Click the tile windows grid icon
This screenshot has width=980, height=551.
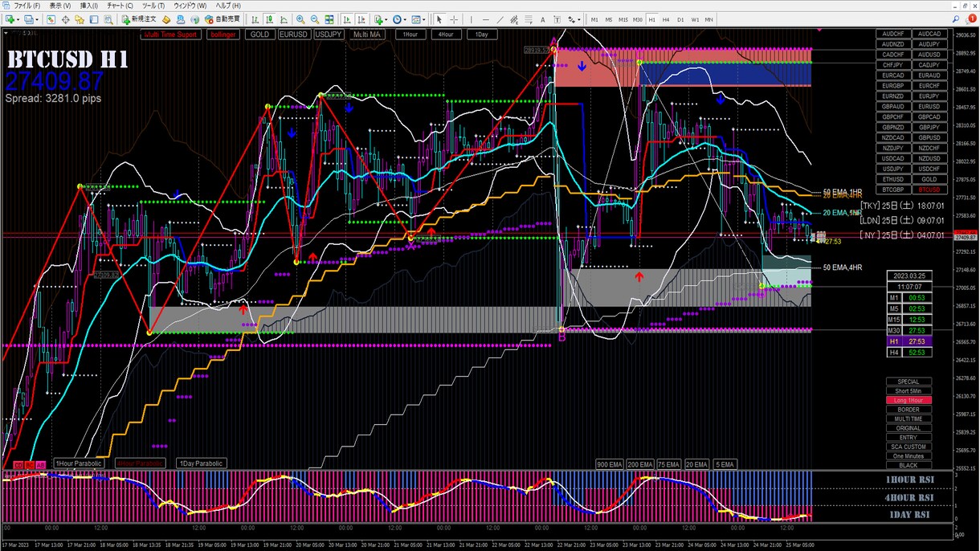click(x=329, y=19)
